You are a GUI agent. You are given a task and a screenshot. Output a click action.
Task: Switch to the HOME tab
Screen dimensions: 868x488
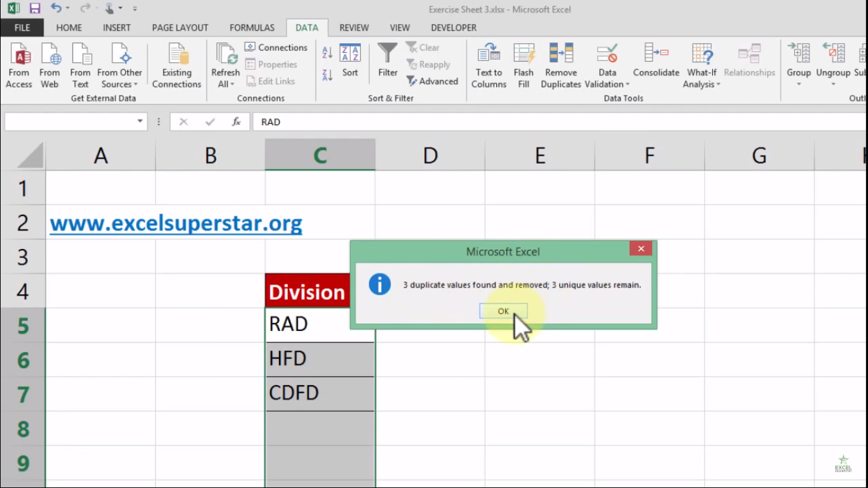coord(69,28)
